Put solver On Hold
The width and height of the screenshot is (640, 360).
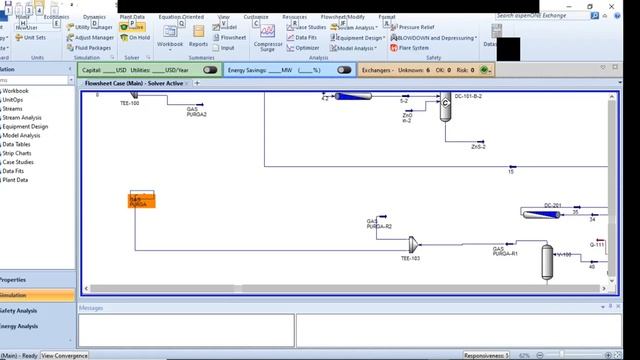(x=135, y=38)
